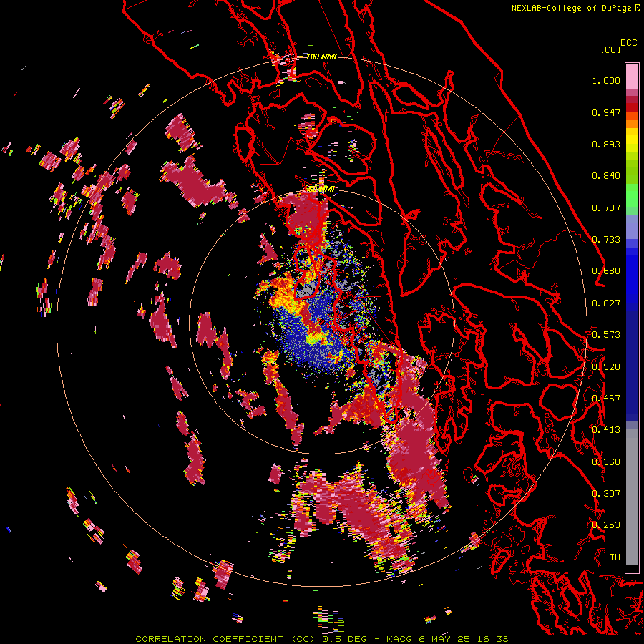
Task: Click the 0.787 scale value
Action: click(606, 208)
